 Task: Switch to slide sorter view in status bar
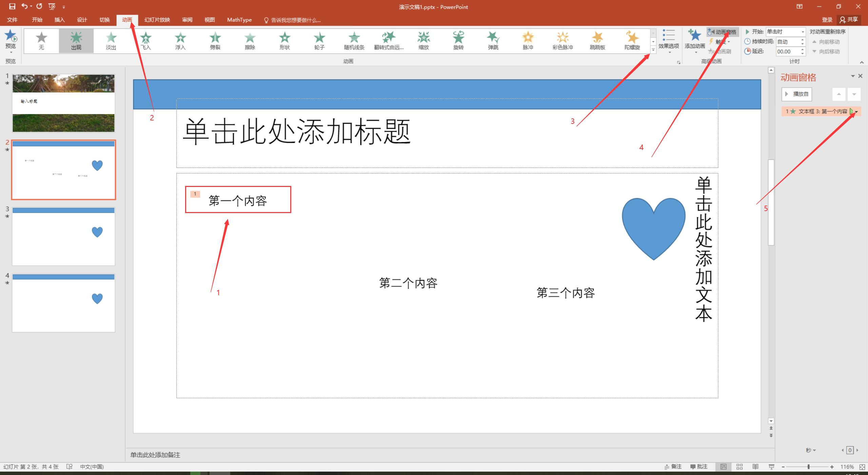[x=739, y=467]
